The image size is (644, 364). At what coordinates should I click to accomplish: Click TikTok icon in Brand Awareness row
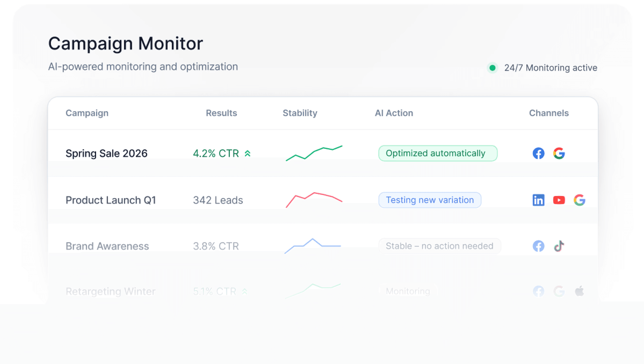559,246
